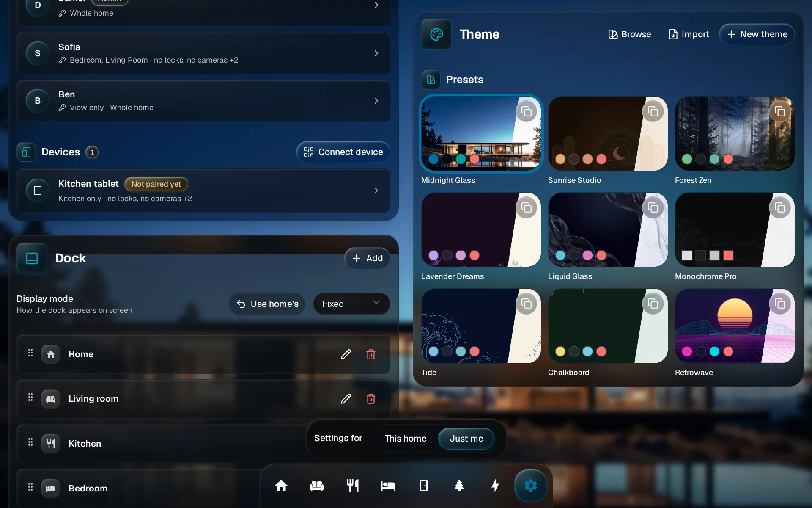Click the Devices count badge
Image resolution: width=812 pixels, height=508 pixels.
tap(92, 152)
